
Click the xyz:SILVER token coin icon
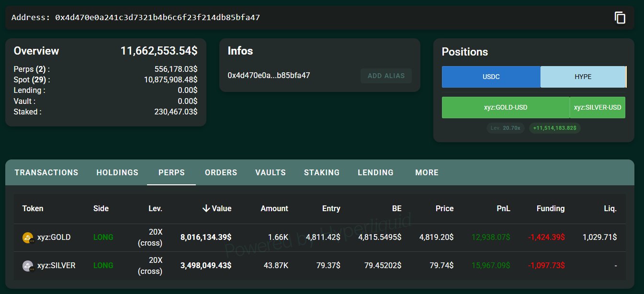coord(28,266)
